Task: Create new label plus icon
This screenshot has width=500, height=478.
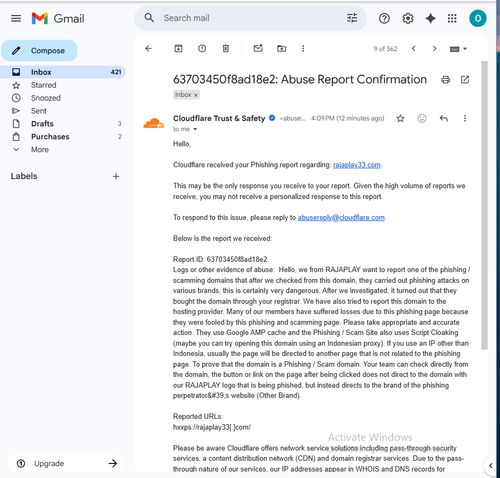Action: point(116,176)
